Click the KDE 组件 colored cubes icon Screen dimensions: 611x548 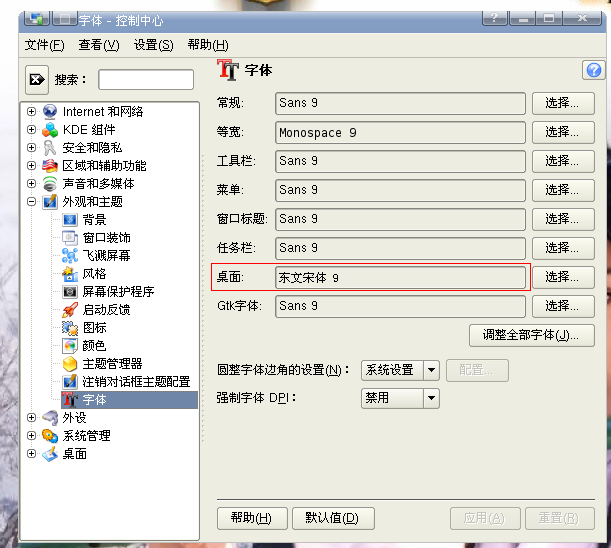50,130
